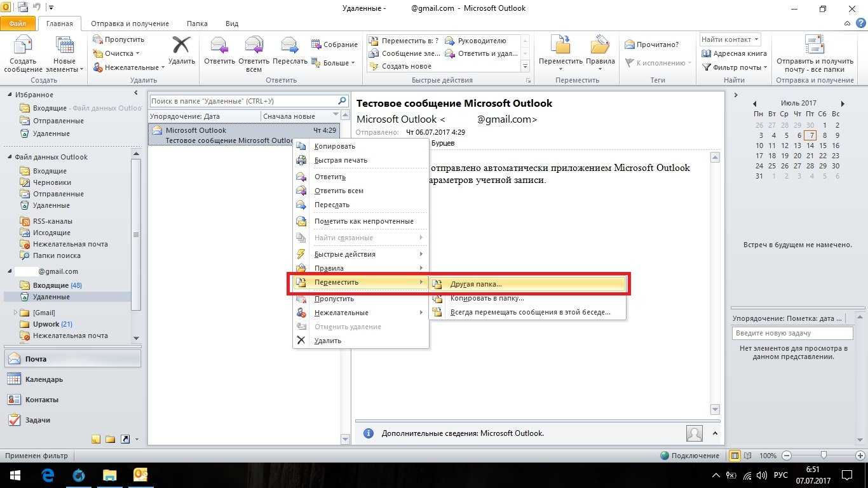
Task: Expand the [Gmail] folder
Action: point(16,313)
